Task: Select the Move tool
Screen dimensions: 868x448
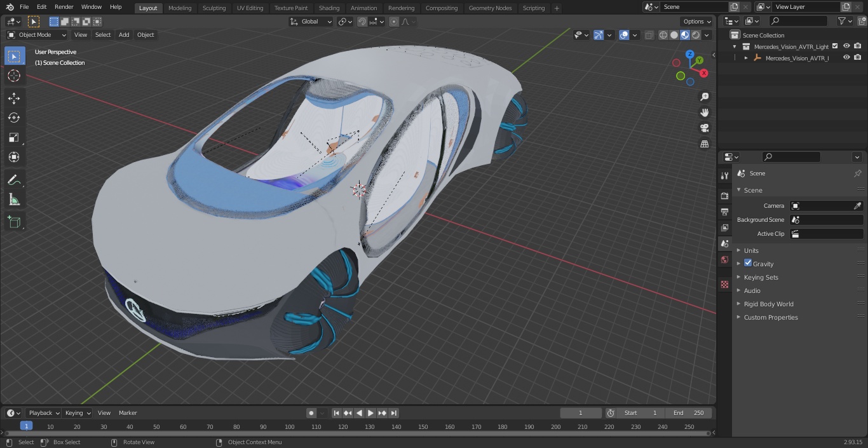Action: click(14, 98)
